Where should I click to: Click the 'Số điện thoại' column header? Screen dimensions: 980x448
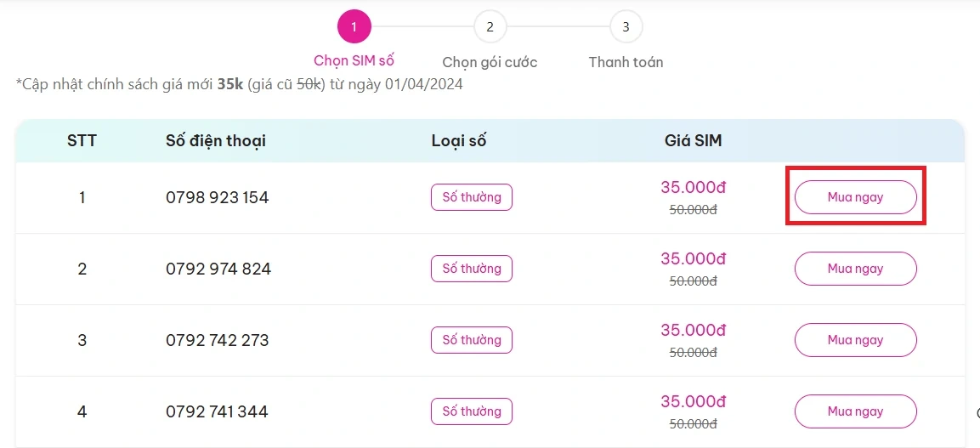pyautogui.click(x=216, y=141)
